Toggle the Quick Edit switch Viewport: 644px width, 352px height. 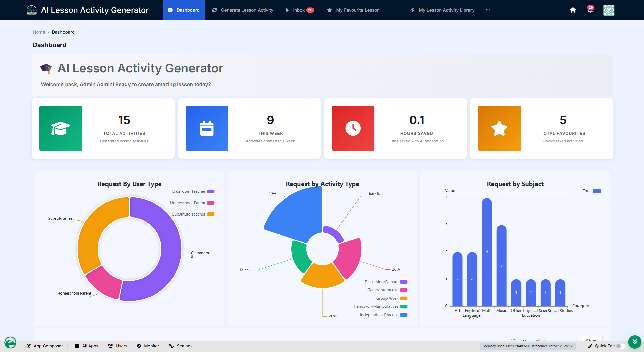coord(620,346)
